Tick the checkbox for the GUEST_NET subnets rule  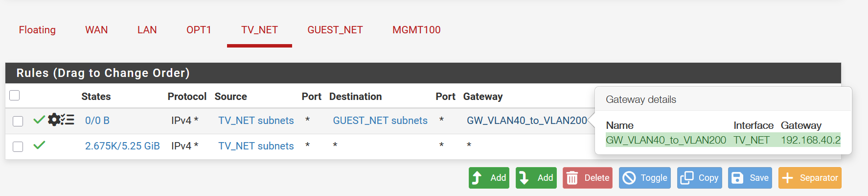[18, 121]
